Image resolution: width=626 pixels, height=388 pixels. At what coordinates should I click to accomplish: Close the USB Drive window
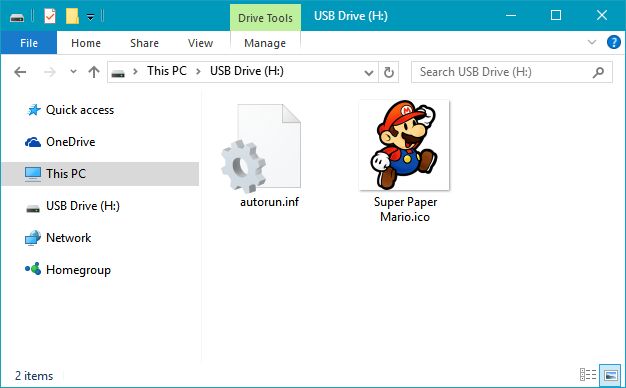point(602,16)
